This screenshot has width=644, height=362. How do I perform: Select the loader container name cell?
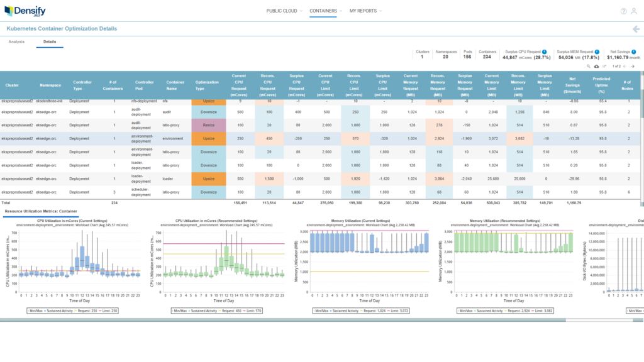coord(167,179)
